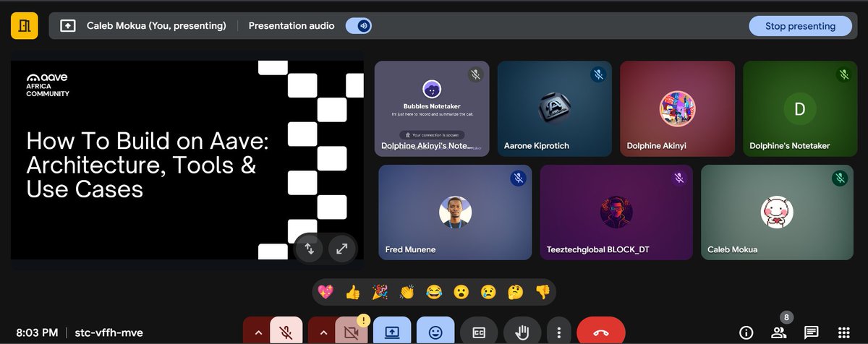Send the surprised face reaction

click(461, 293)
